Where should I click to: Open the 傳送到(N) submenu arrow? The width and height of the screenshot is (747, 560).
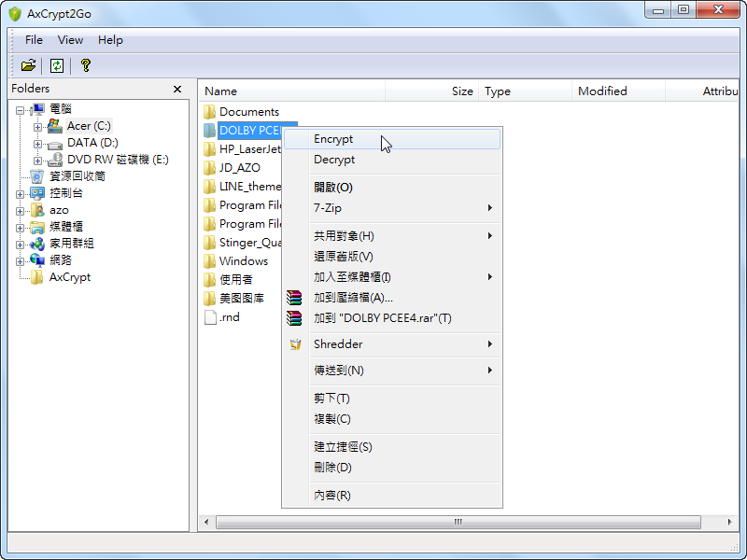click(x=489, y=370)
